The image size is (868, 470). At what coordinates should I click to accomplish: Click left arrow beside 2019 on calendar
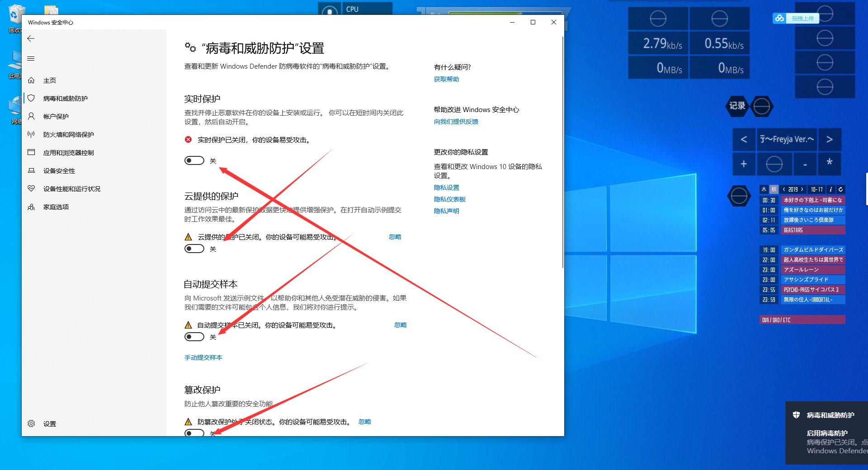click(x=783, y=189)
